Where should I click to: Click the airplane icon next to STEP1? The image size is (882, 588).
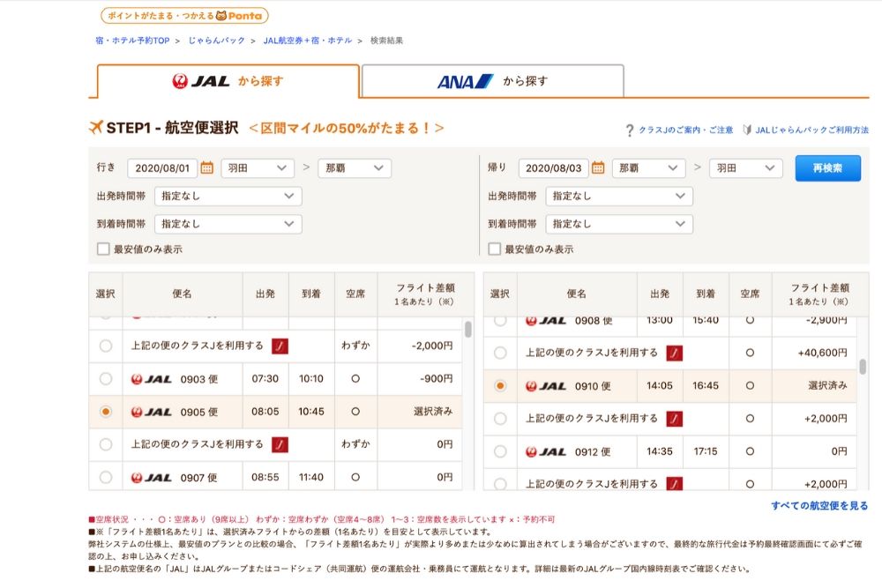pyautogui.click(x=96, y=127)
